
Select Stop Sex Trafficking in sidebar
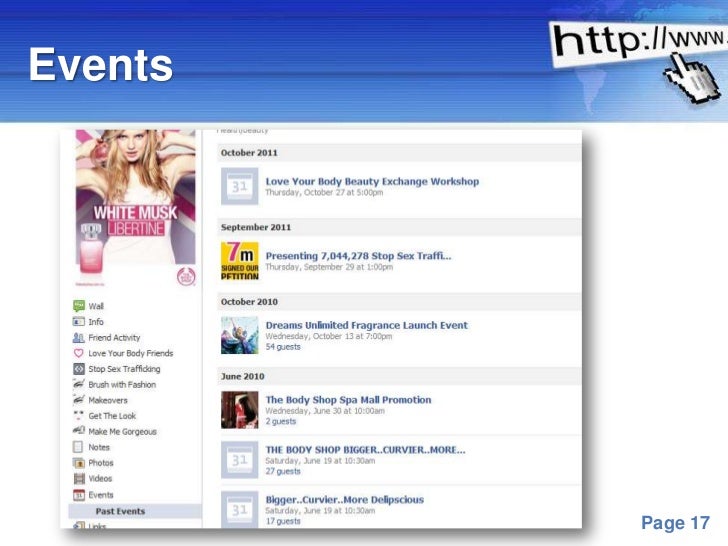pos(124,369)
